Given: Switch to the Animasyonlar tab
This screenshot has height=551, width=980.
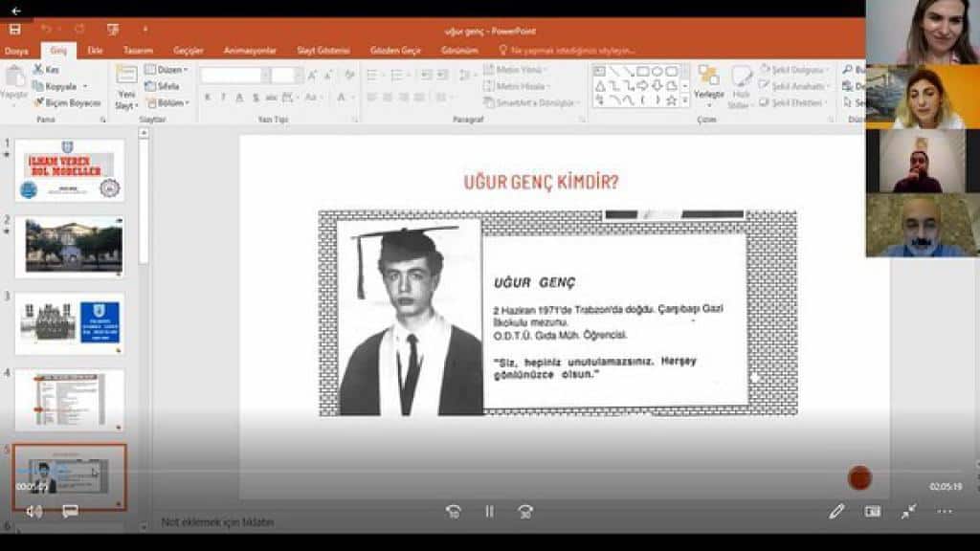Looking at the screenshot, I should click(x=250, y=51).
